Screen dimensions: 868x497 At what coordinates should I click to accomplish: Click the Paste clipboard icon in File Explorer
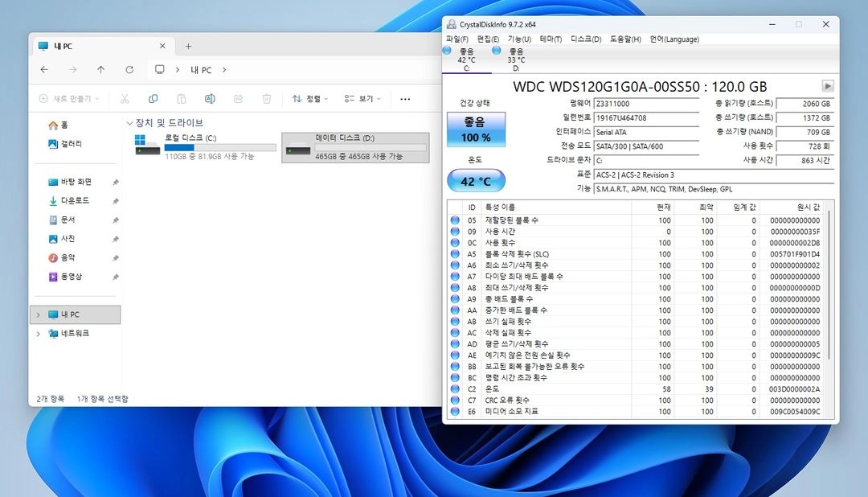point(182,99)
